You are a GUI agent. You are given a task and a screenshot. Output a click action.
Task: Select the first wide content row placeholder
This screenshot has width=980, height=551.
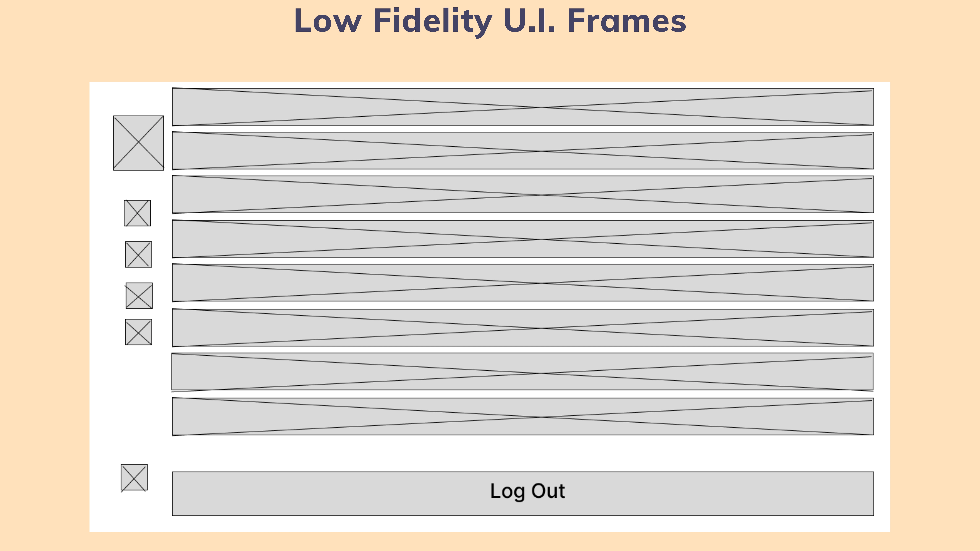(523, 107)
